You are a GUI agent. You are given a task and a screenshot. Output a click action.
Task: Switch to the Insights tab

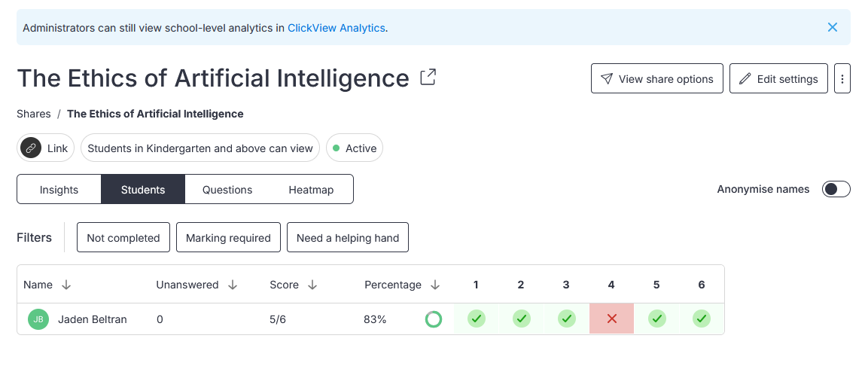pos(59,189)
